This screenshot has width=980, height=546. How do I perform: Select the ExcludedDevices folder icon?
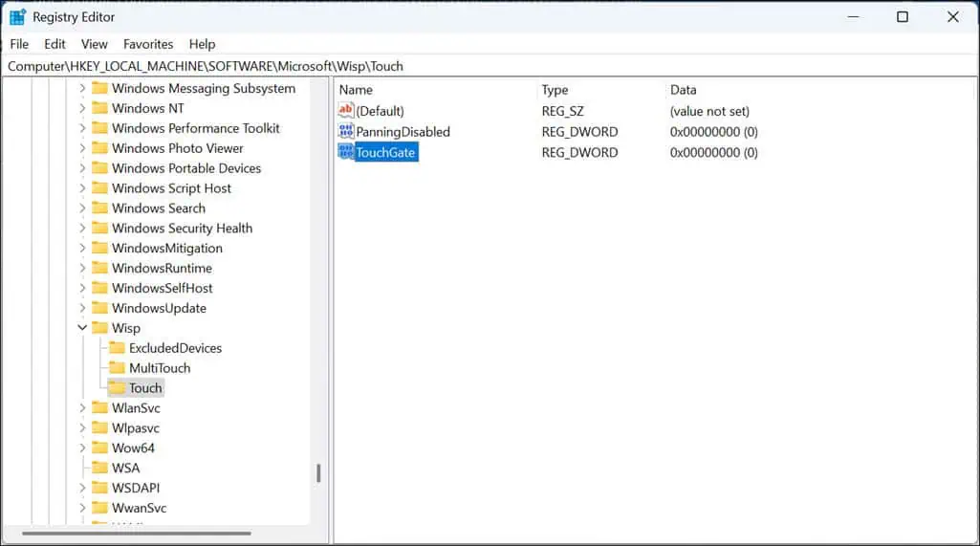coord(117,348)
